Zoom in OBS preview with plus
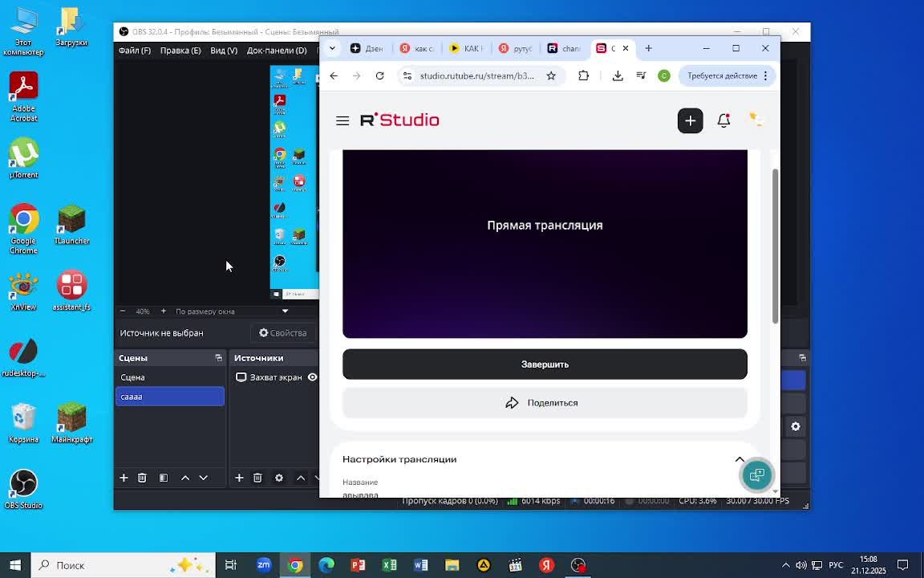Viewport: 924px width, 578px height. [164, 311]
